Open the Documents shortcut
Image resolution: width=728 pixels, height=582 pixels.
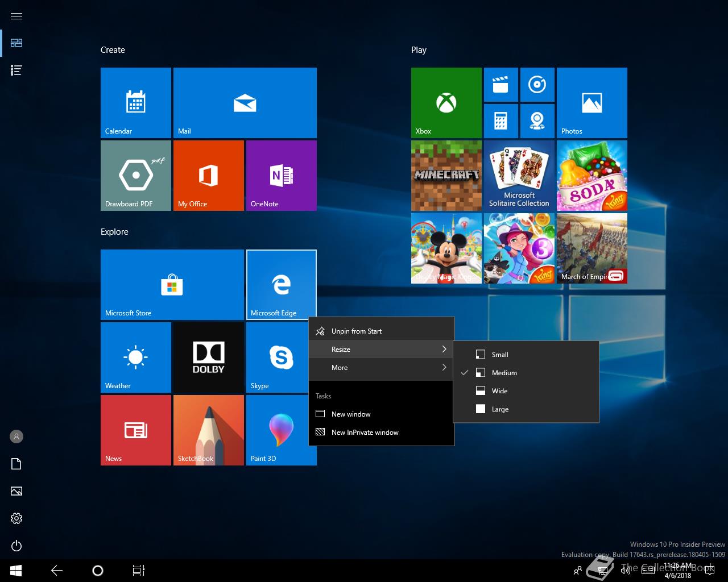16,464
